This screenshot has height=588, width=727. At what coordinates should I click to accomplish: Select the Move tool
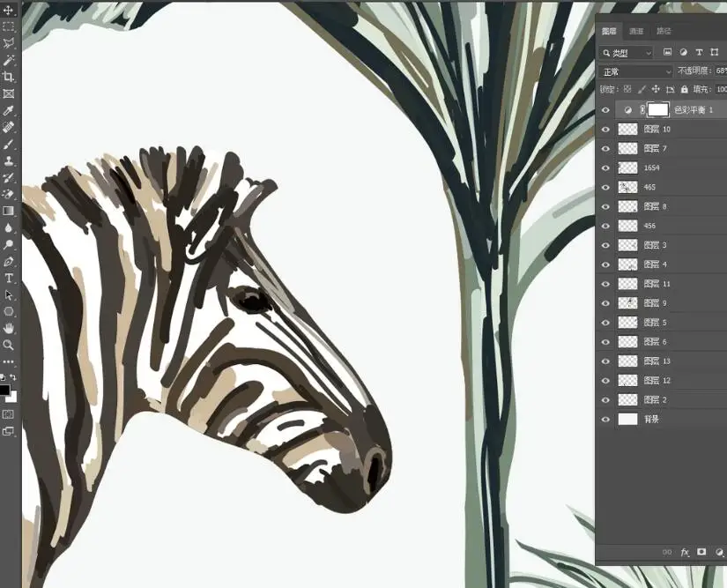click(8, 10)
